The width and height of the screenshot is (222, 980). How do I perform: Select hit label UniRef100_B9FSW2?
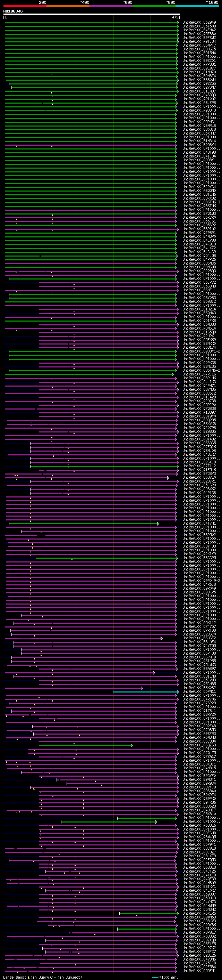[199, 38]
